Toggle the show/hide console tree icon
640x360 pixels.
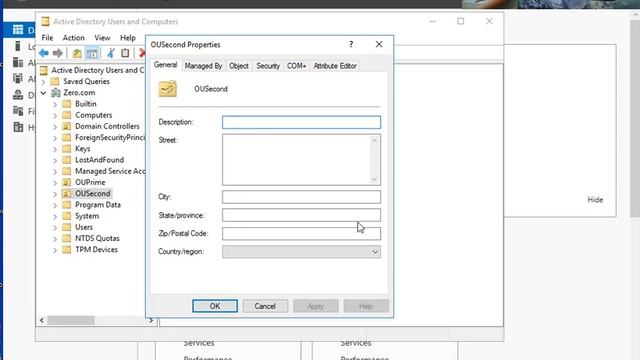pos(92,53)
